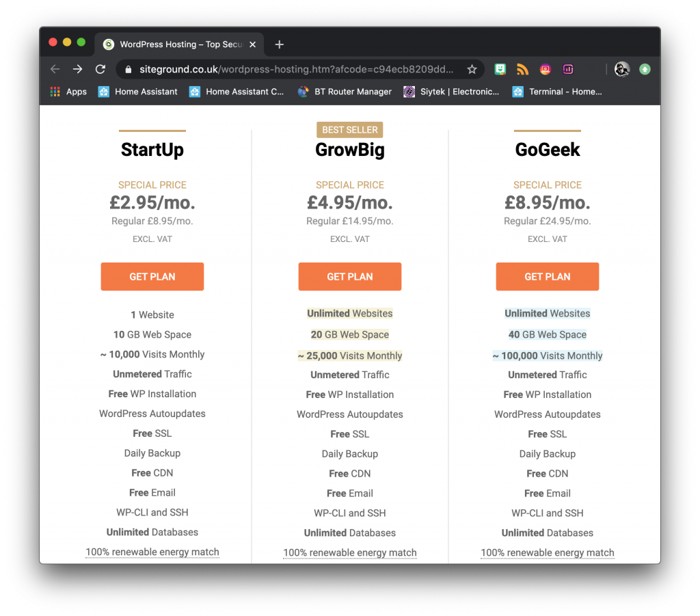Click GrowBig WP-CLI and SSH

350,513
